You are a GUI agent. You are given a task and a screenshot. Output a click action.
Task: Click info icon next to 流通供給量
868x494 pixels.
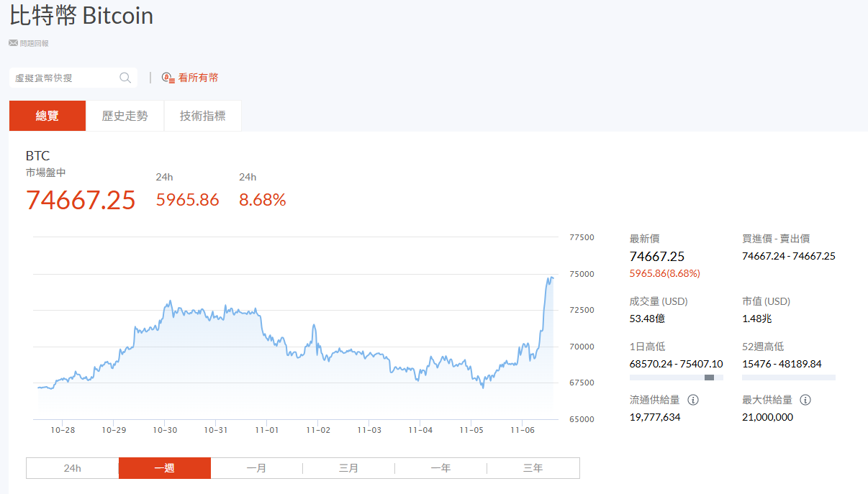[x=693, y=400]
